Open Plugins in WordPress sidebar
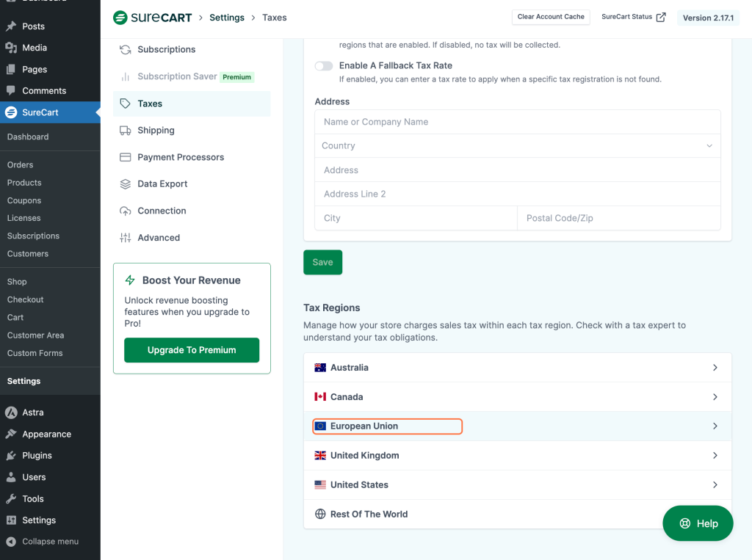 point(37,456)
